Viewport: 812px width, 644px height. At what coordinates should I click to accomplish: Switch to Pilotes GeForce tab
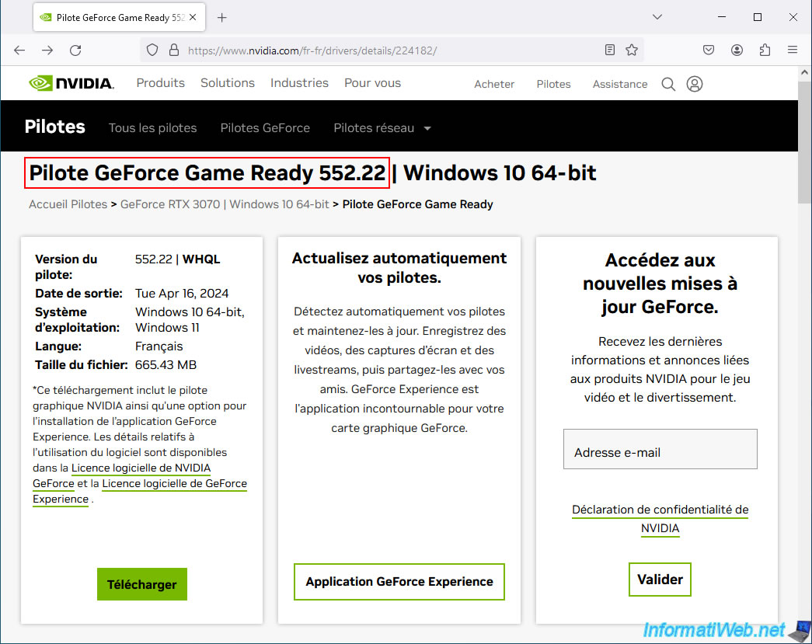click(265, 128)
